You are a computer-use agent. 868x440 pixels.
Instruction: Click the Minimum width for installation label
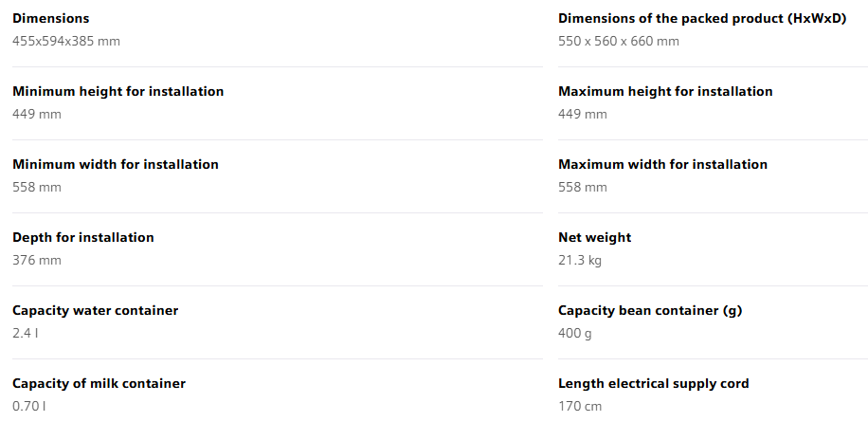pos(116,165)
